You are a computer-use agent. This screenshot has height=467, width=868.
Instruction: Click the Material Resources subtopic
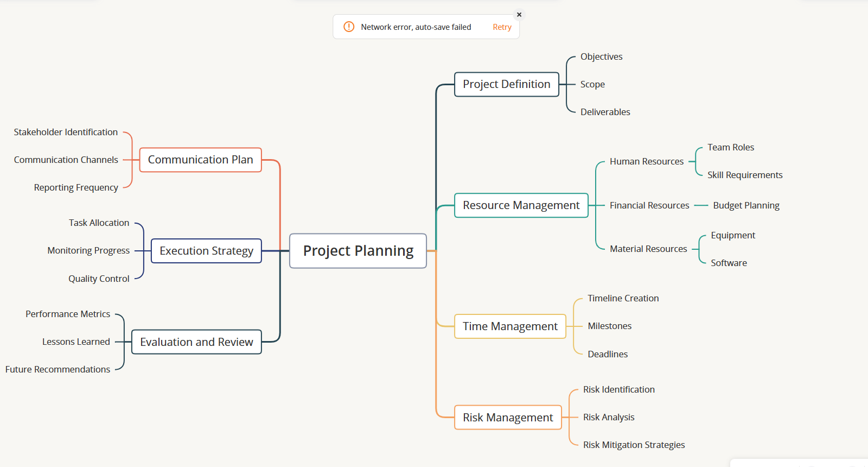point(648,249)
